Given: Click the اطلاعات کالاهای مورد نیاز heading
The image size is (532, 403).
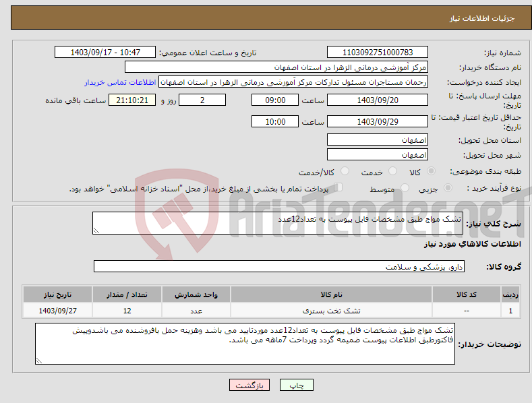Looking at the screenshot, I should 472,244.
